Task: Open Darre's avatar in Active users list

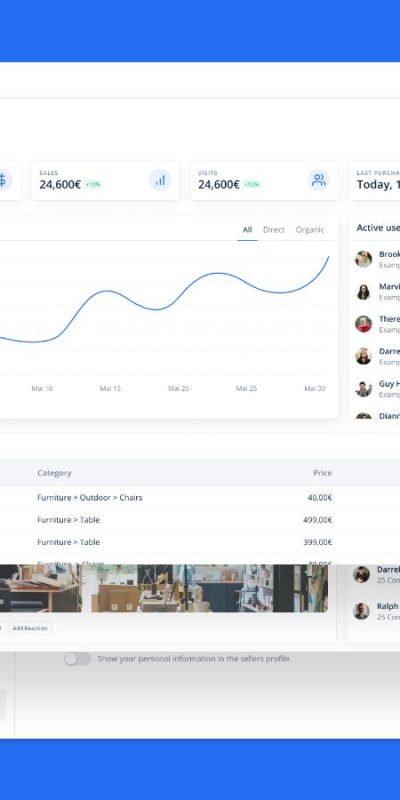Action: pos(363,356)
